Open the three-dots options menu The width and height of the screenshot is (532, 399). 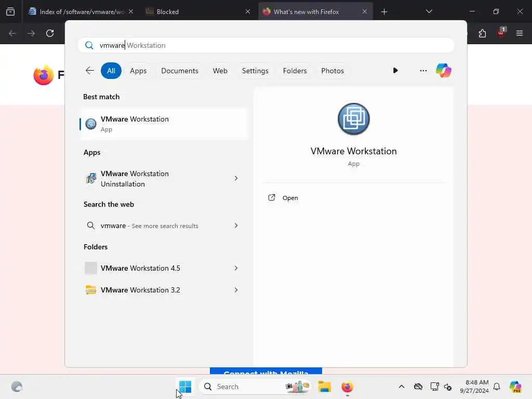(x=423, y=71)
